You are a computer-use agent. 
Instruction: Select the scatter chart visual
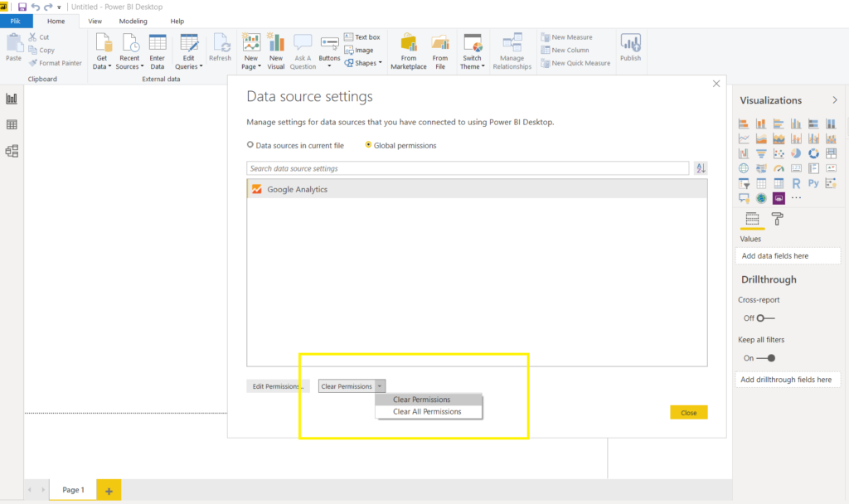(779, 153)
